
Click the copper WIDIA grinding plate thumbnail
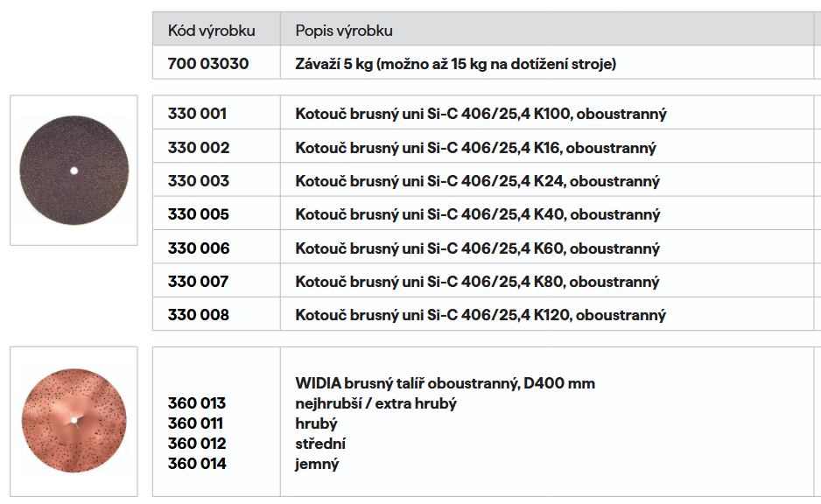tap(74, 420)
